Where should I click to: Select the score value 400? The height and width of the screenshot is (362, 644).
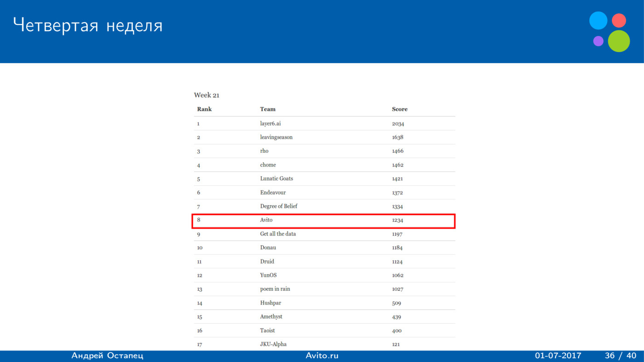click(x=397, y=331)
